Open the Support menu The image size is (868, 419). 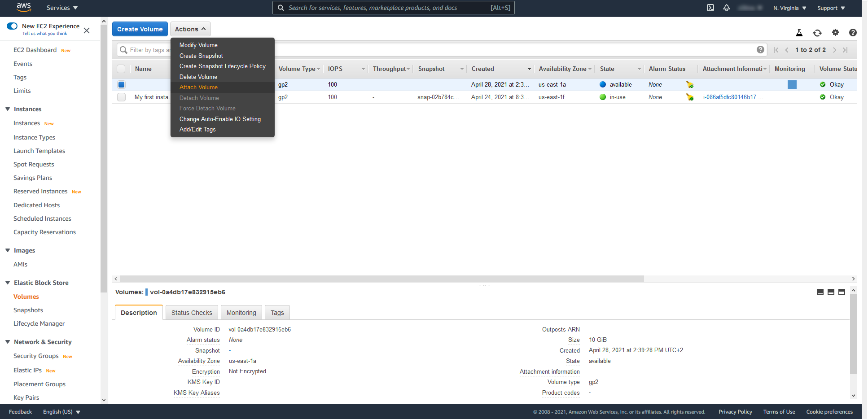click(x=831, y=8)
